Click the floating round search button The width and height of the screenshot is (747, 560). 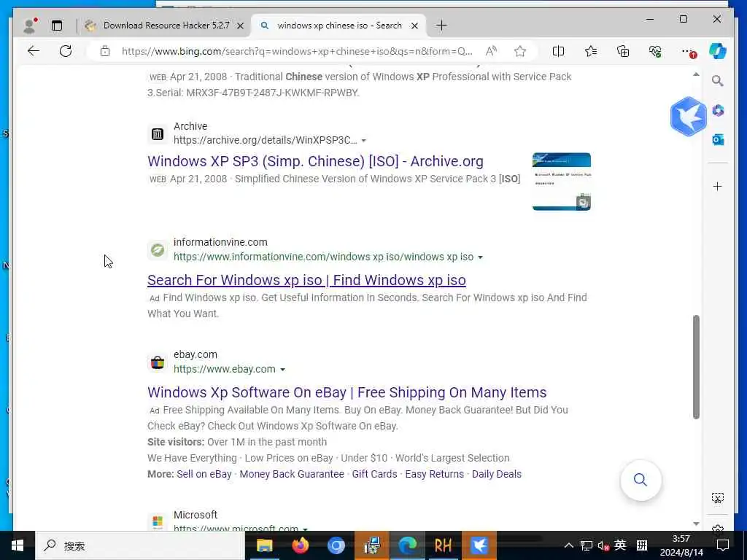(x=640, y=480)
